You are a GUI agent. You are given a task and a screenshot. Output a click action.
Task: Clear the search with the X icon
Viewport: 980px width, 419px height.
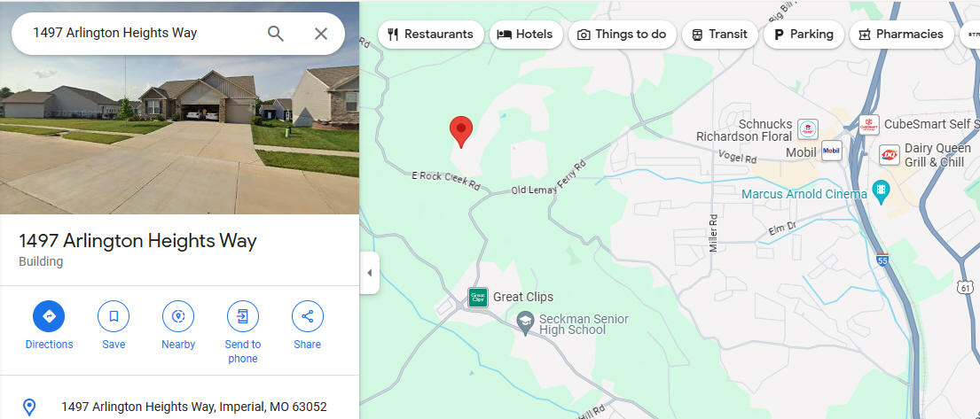click(321, 34)
